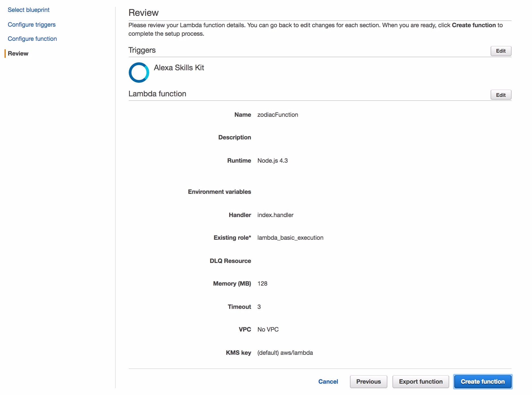Screen dimensions: 532x395
Task: Click the No VPC value
Action: click(268, 330)
